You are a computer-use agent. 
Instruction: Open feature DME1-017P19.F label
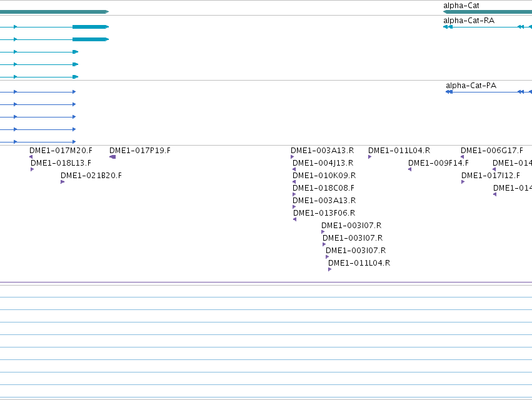[140, 150]
